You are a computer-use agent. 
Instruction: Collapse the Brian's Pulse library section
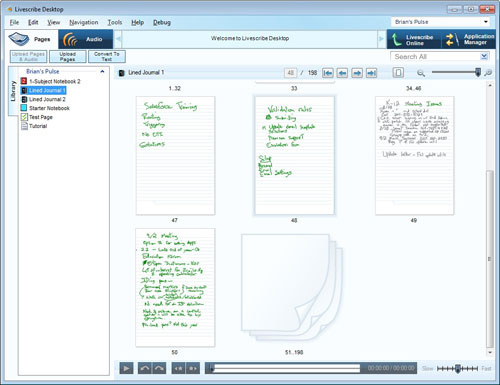(x=102, y=71)
